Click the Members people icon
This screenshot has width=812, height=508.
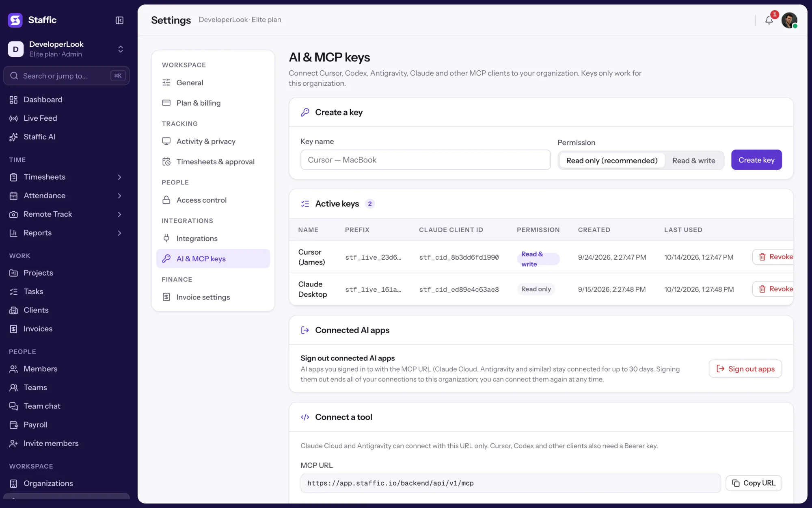[13, 369]
